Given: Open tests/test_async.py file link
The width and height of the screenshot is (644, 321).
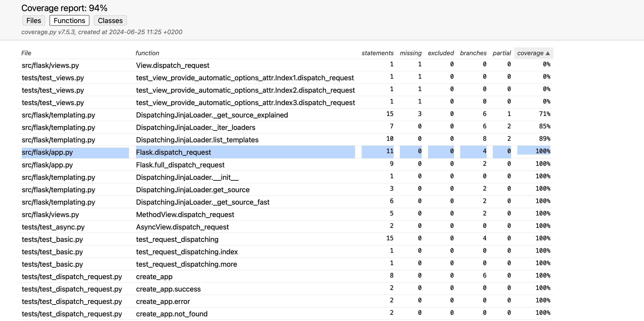Looking at the screenshot, I should tap(53, 227).
